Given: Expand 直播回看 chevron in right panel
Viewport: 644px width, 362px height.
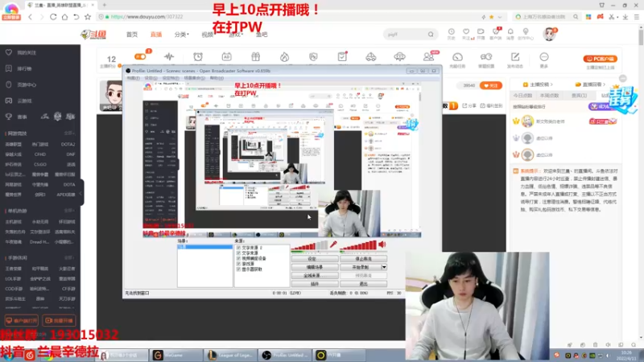Looking at the screenshot, I should pos(605,84).
